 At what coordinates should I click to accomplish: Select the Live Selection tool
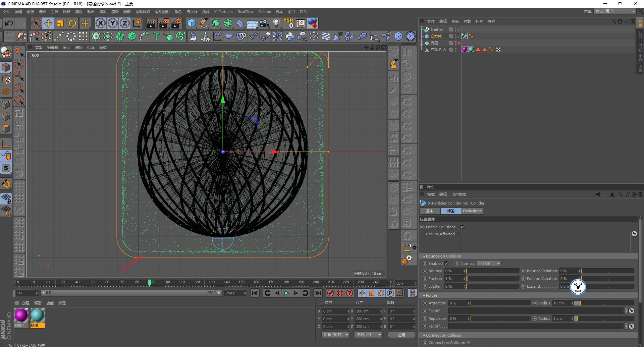[x=36, y=23]
